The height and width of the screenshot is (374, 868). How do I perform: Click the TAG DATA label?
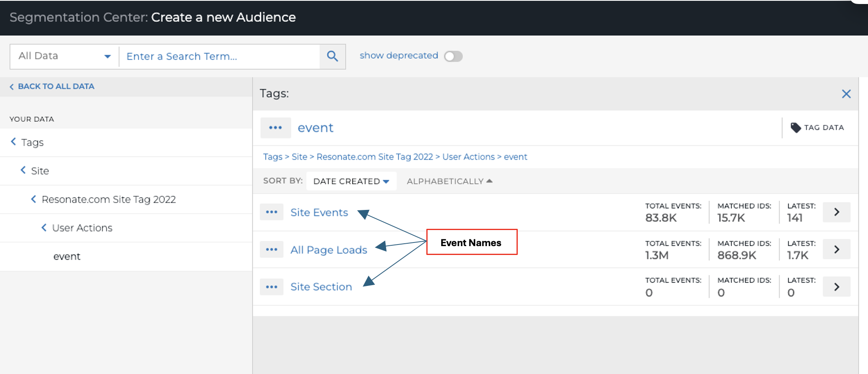[x=824, y=127]
